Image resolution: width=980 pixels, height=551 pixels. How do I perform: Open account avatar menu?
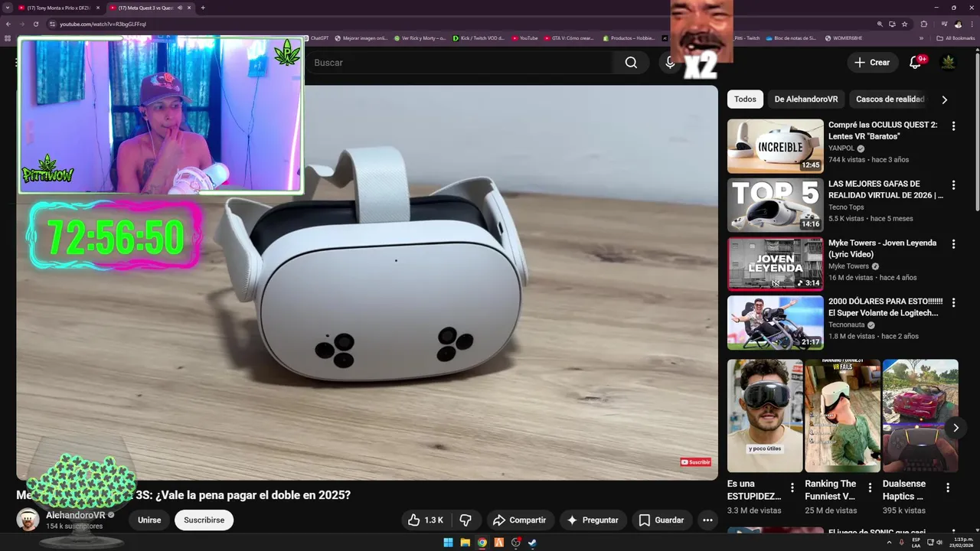[x=948, y=63]
